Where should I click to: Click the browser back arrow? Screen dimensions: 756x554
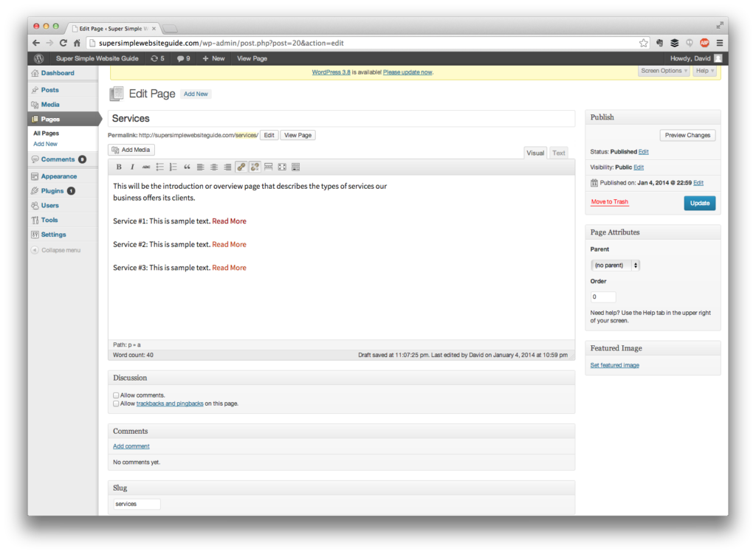click(36, 43)
